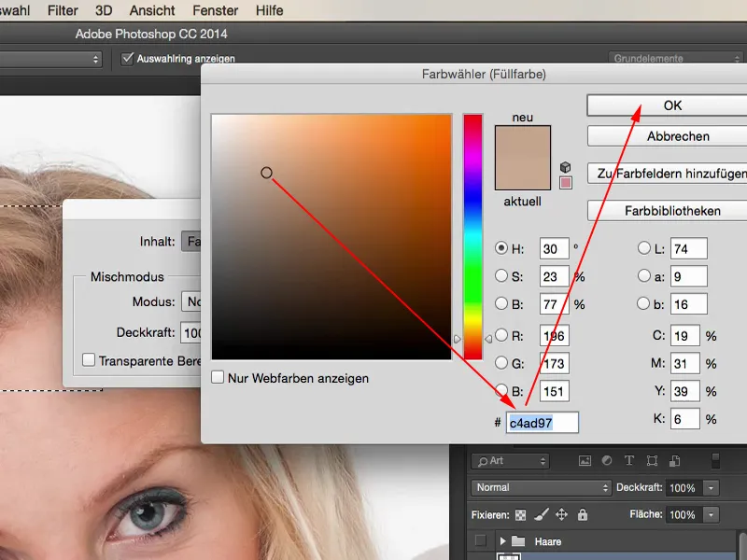Open the layer filter Art dropdown
747x560 pixels.
point(510,461)
